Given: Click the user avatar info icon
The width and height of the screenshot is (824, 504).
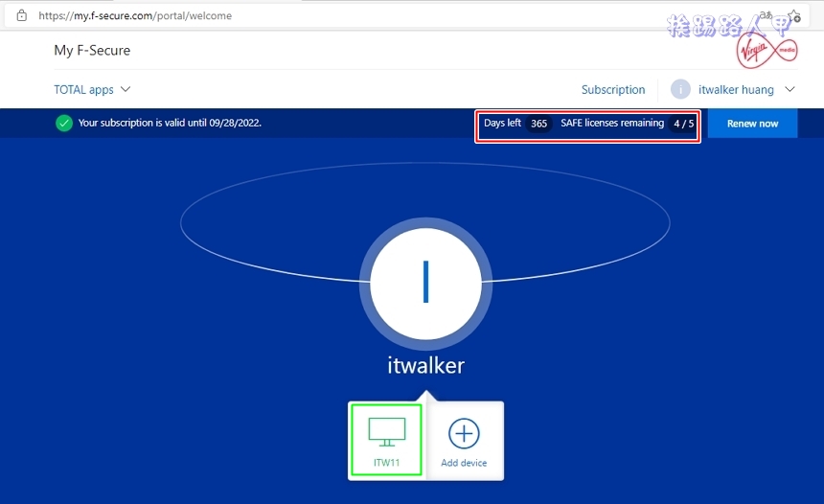Looking at the screenshot, I should [680, 89].
